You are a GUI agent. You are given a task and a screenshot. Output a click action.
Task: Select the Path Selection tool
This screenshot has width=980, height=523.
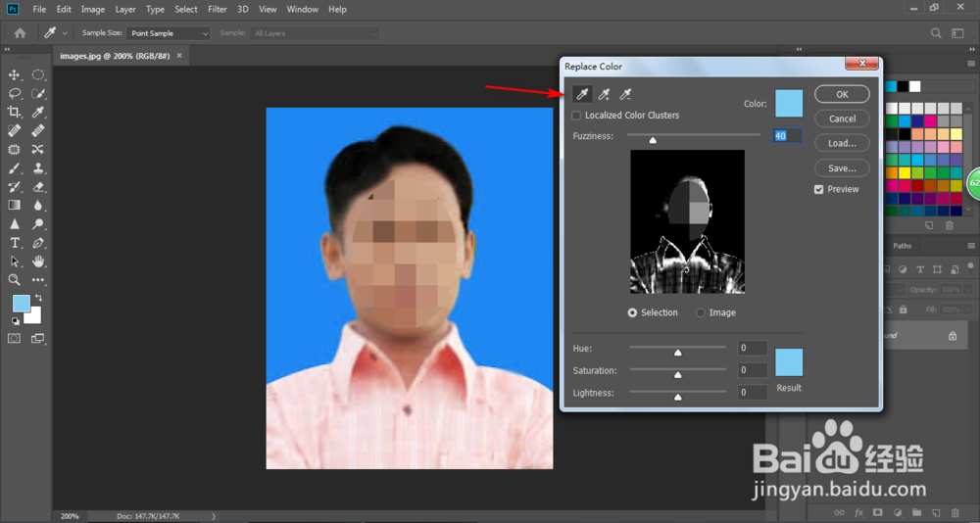(x=14, y=261)
